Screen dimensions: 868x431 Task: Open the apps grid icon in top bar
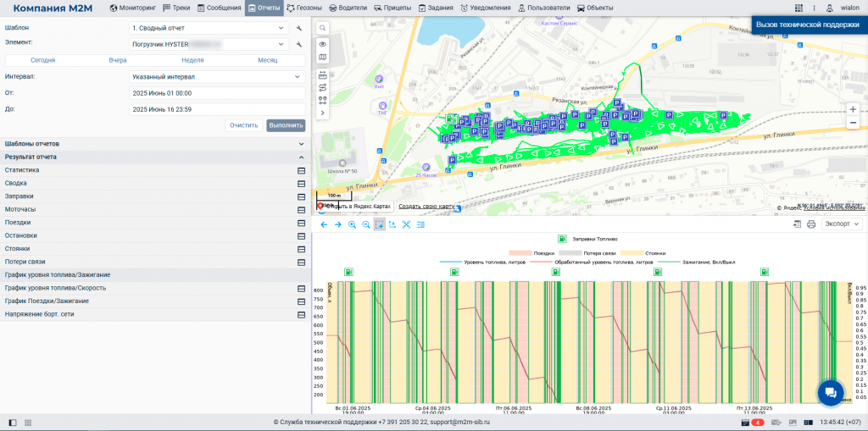pos(798,8)
